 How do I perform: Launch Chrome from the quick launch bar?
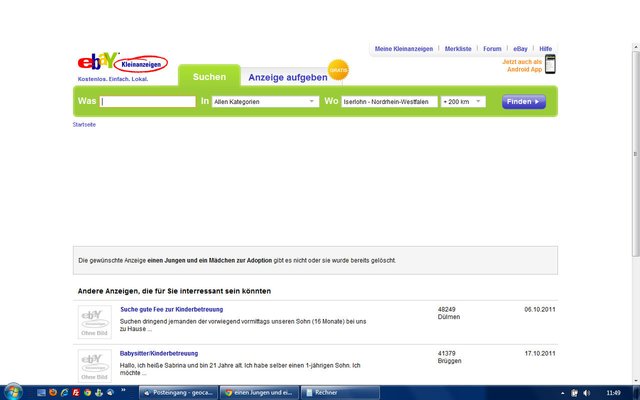coord(87,393)
